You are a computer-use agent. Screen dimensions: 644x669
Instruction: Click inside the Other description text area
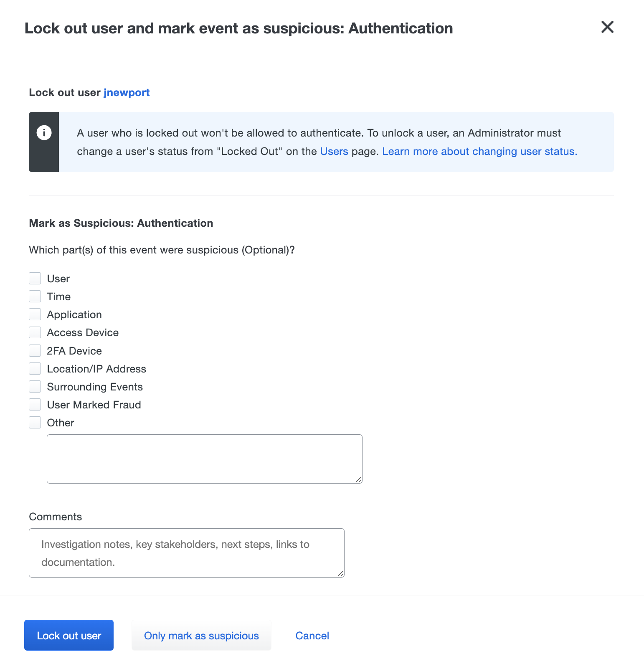204,458
